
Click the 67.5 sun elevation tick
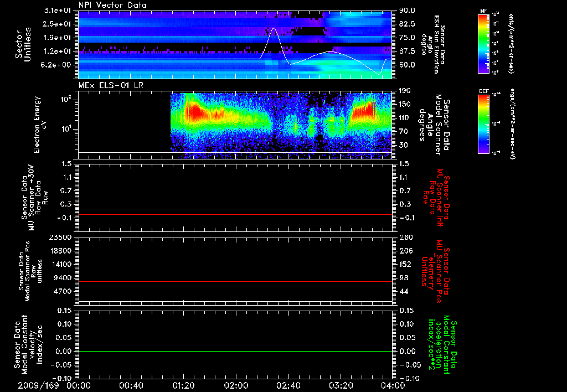[x=407, y=51]
